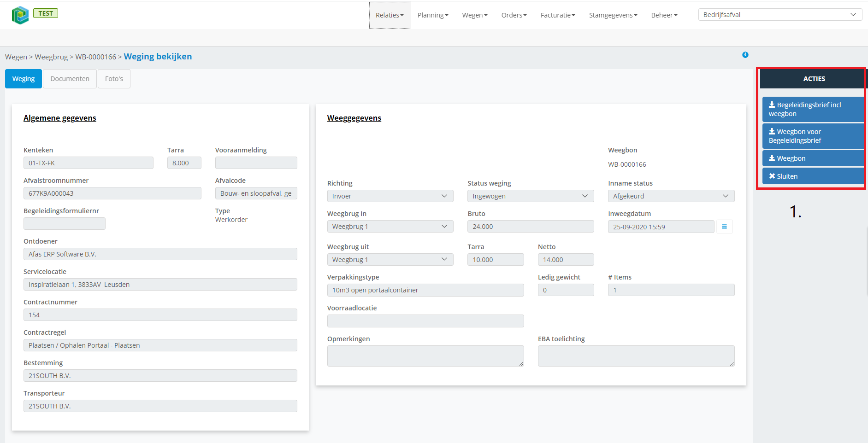Switch to the Foto's tab
The width and height of the screenshot is (868, 443).
click(114, 79)
